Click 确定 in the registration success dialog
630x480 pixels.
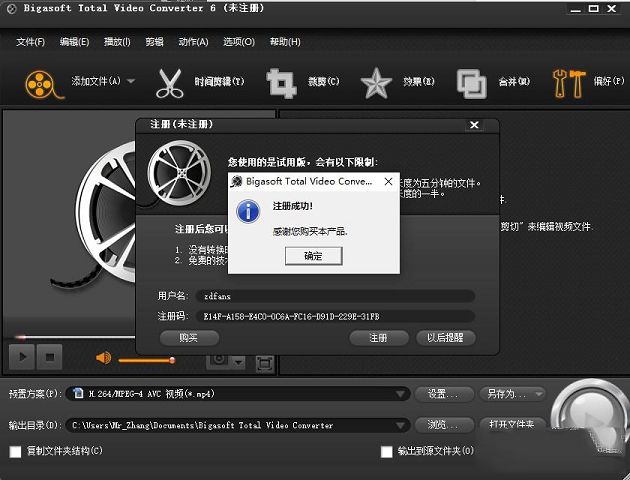tap(313, 256)
